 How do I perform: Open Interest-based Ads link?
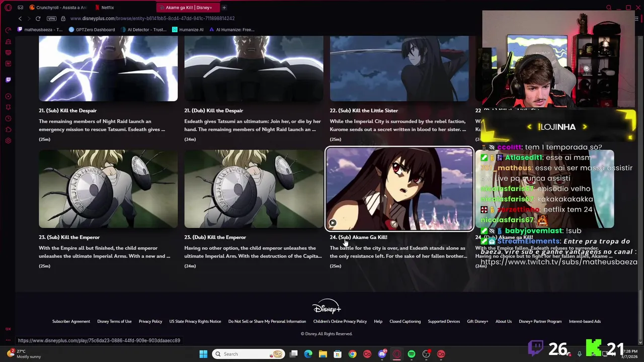coord(585,322)
